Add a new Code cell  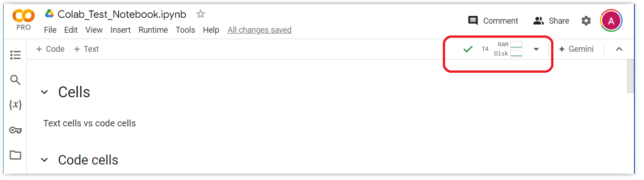point(50,49)
